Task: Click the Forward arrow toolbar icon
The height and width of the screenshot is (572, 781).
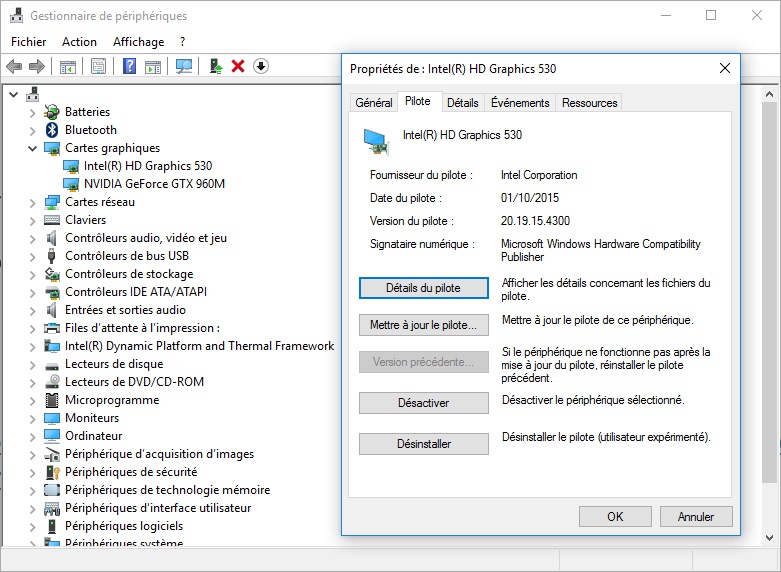Action: 37,66
